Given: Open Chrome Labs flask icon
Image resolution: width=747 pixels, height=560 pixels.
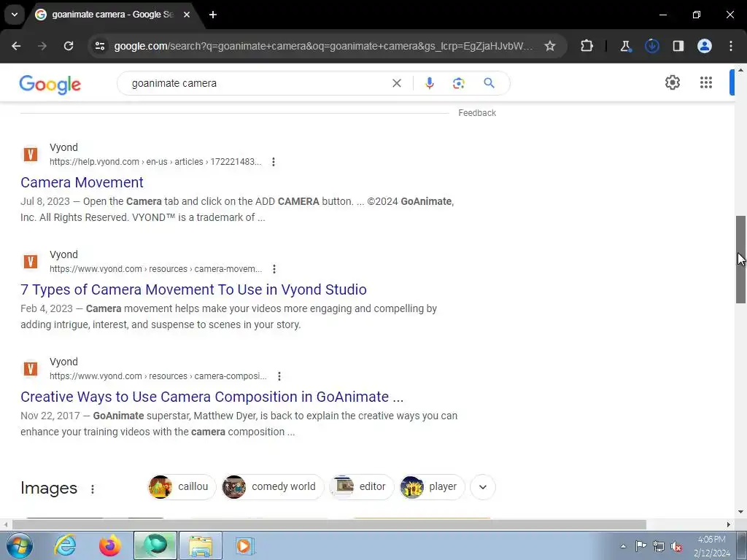Looking at the screenshot, I should [x=625, y=46].
